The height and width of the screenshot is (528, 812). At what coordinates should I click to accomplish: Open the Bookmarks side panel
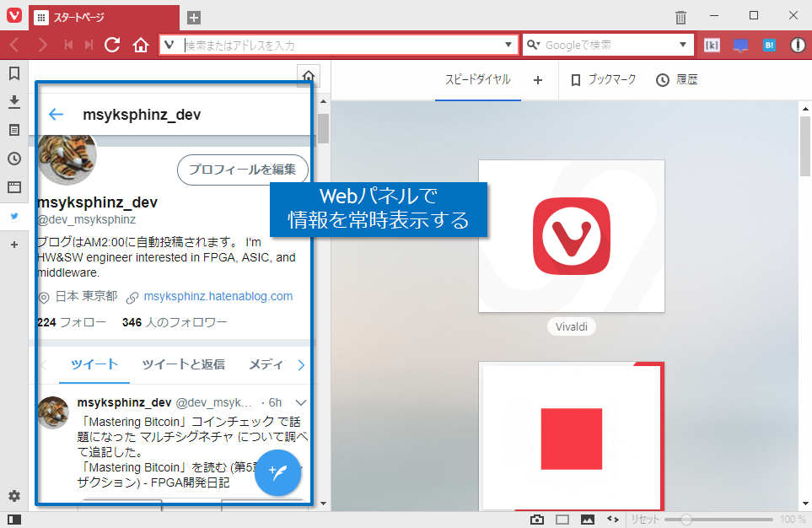(14, 73)
